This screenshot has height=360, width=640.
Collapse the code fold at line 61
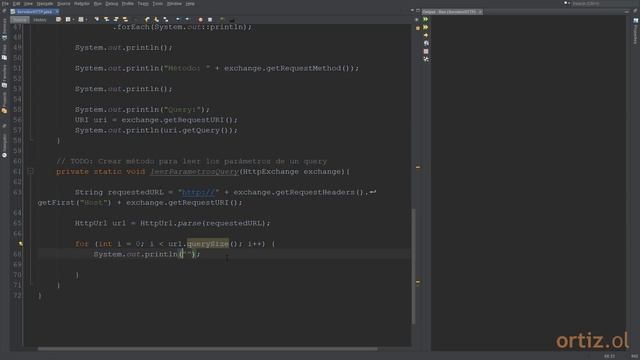coord(30,171)
